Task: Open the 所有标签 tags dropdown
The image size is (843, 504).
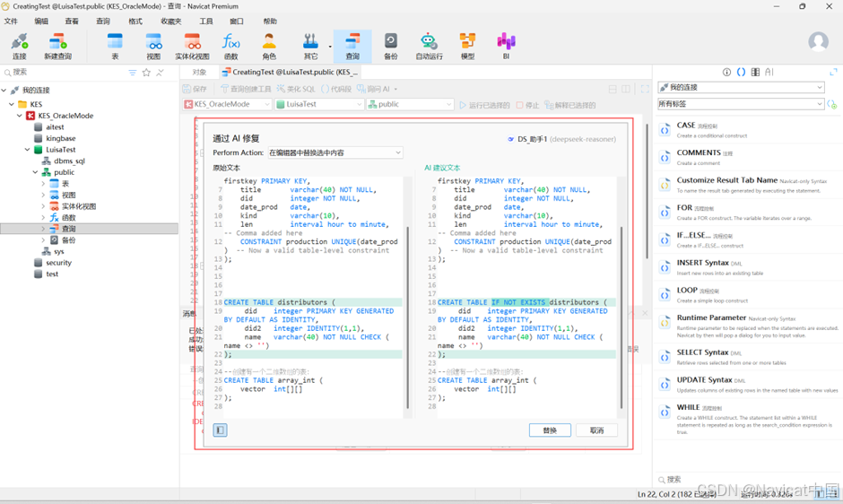Action: (741, 104)
